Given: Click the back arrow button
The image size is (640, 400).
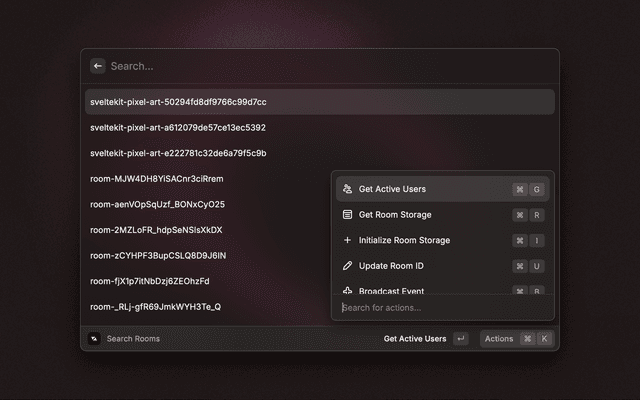Looking at the screenshot, I should [98, 66].
